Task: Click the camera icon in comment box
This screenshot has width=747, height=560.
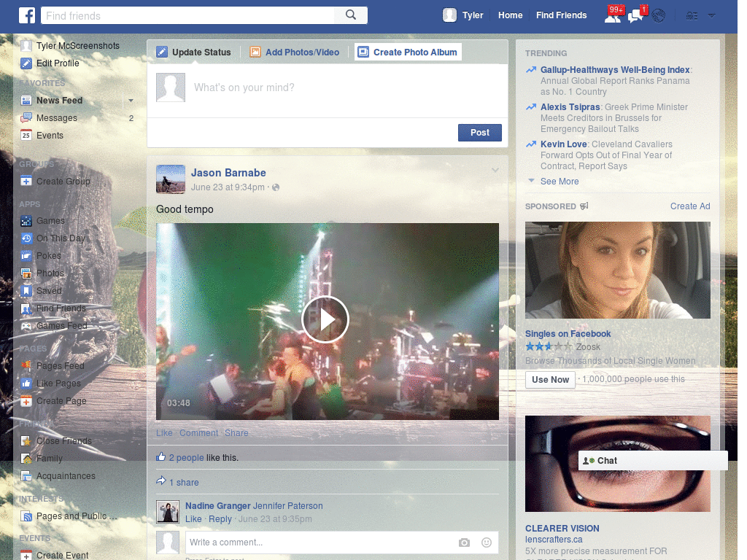Action: (x=464, y=542)
